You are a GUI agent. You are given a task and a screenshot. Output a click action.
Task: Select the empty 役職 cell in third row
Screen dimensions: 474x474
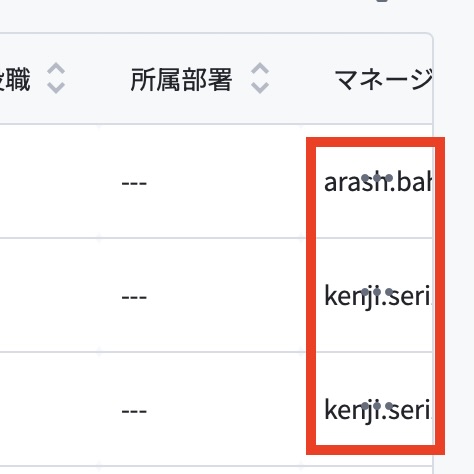(49, 409)
